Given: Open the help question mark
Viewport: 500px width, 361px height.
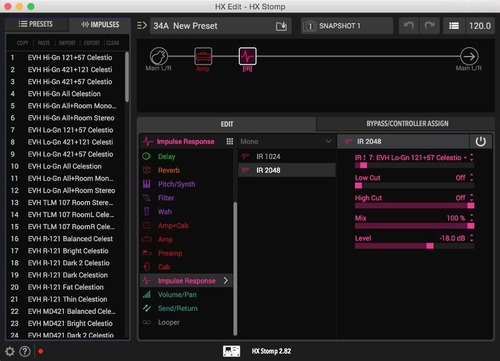Looking at the screenshot, I should click(x=25, y=351).
